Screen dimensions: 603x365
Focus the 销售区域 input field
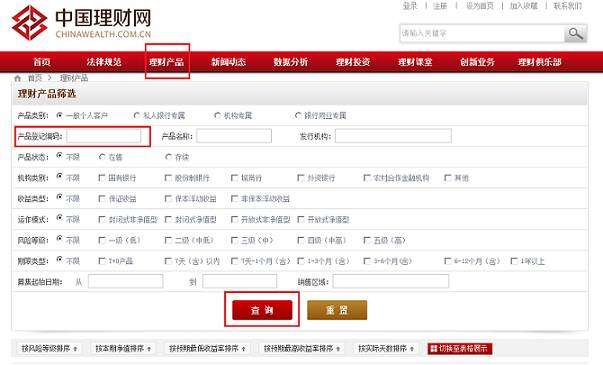(x=391, y=282)
